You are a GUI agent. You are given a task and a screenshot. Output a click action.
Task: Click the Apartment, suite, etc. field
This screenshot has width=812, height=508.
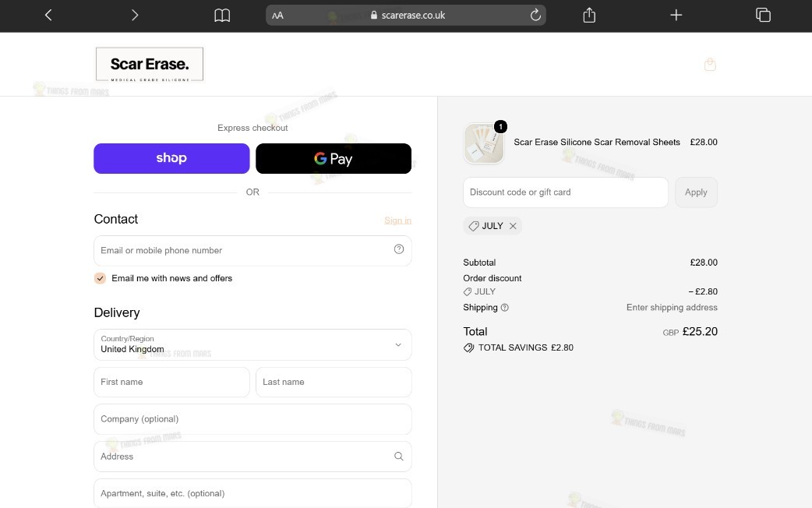(252, 493)
